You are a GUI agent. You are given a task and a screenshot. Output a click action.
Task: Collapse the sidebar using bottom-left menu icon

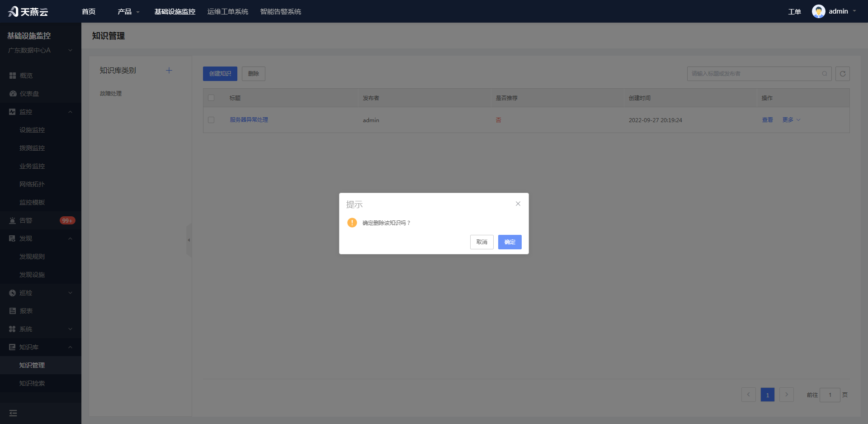[x=13, y=413]
